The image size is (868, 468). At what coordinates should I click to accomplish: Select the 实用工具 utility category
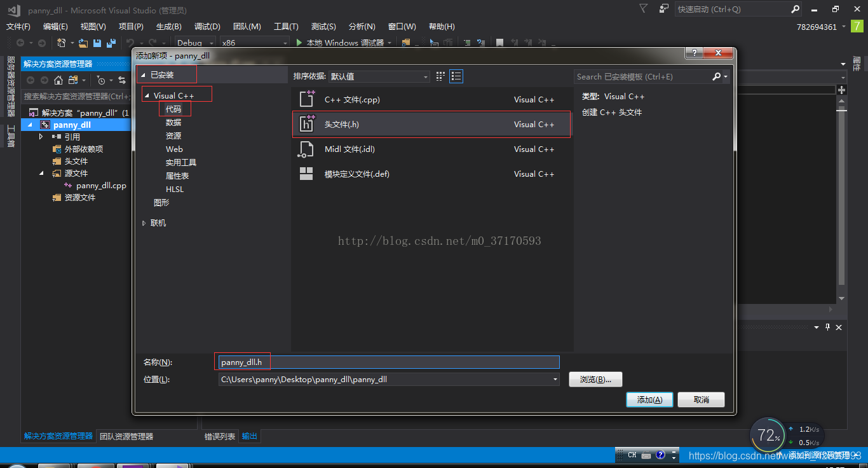tap(181, 162)
